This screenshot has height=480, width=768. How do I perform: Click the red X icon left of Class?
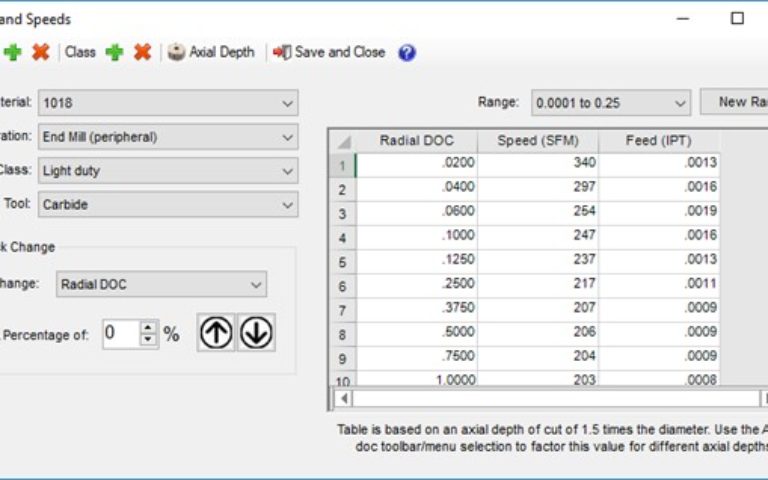point(41,52)
